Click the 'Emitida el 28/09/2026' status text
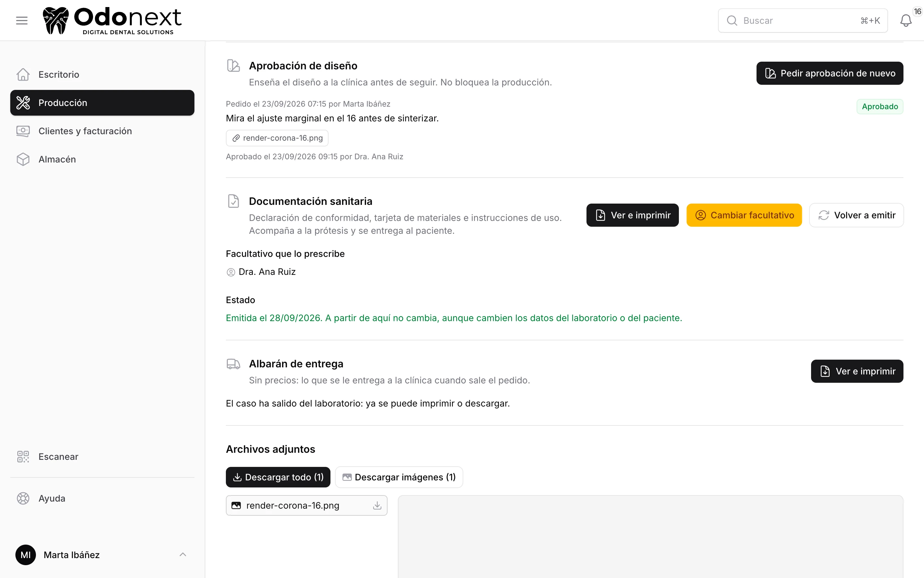 (454, 318)
